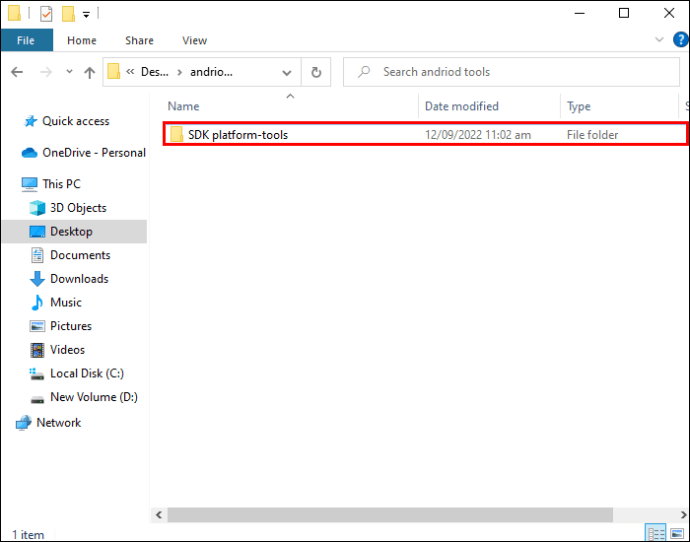Click the File folder type cell

(592, 135)
